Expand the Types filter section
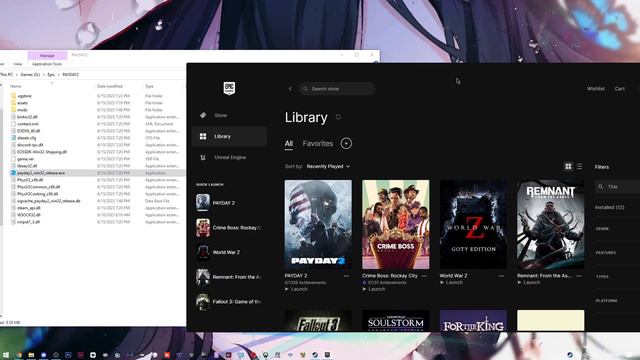Viewport: 640px width, 360px height. pos(602,277)
